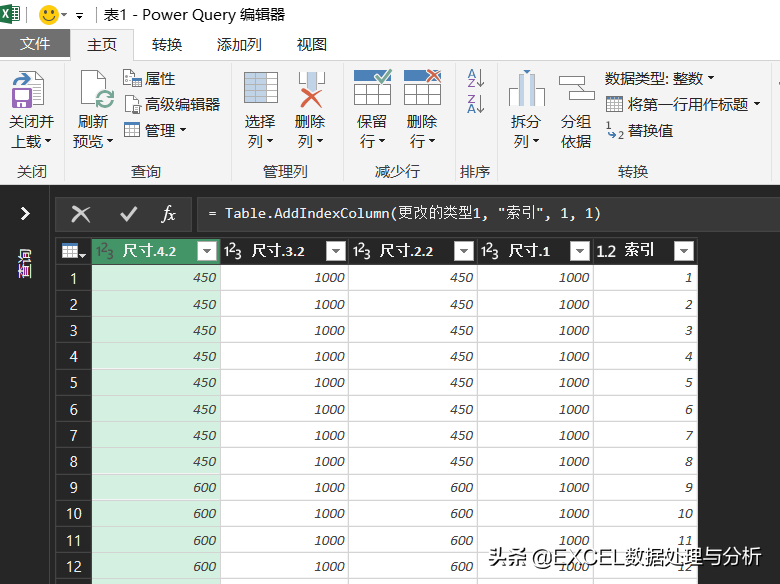
Task: Open the 尺寸.3.2 column filter dropdown
Action: coord(336,251)
